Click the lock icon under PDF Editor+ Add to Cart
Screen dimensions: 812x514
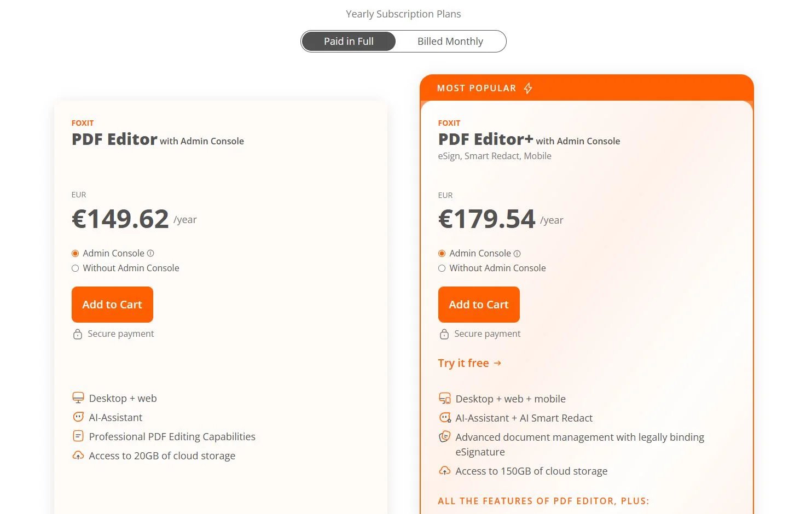pos(444,334)
